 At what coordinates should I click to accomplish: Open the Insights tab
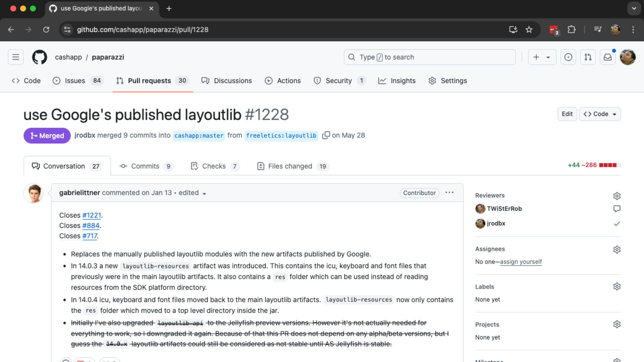(397, 81)
